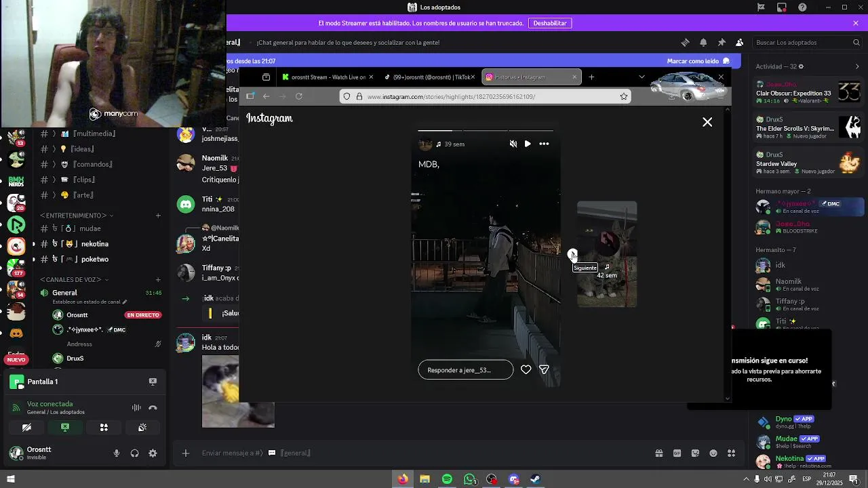
Task: Close the Instagram story viewer
Action: pos(707,122)
